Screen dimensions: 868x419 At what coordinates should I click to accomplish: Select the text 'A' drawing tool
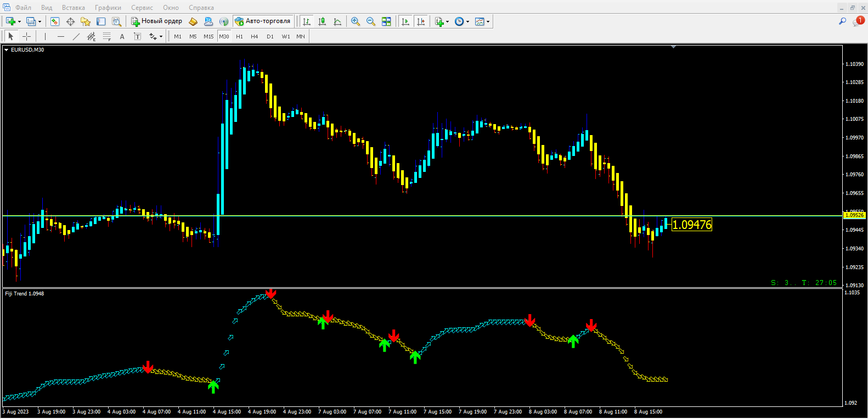(122, 36)
